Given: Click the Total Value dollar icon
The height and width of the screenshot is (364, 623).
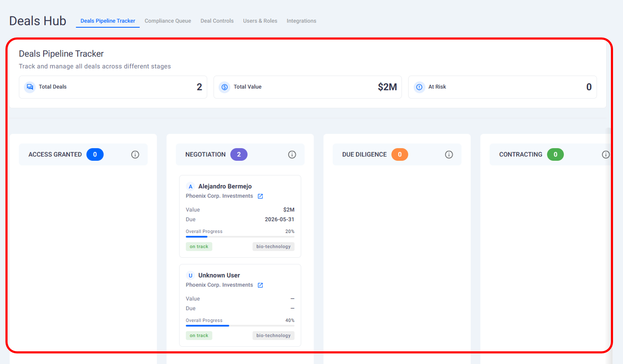Looking at the screenshot, I should click(x=224, y=87).
